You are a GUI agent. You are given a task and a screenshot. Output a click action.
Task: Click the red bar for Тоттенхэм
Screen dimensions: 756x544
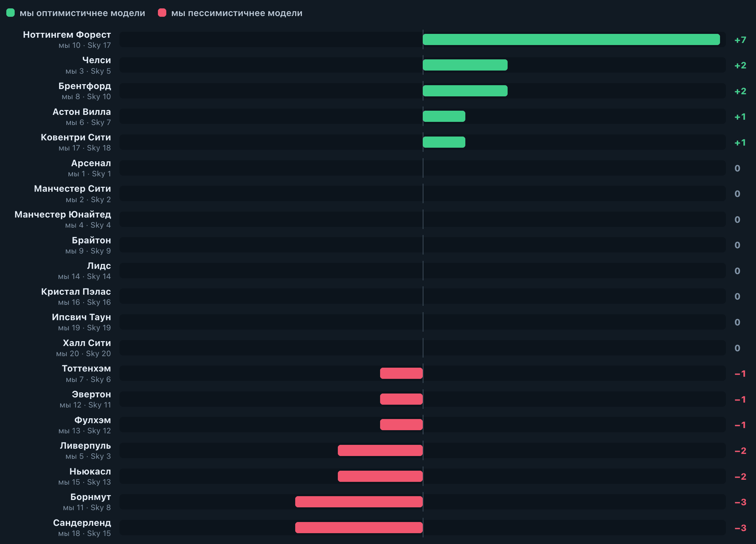point(401,373)
